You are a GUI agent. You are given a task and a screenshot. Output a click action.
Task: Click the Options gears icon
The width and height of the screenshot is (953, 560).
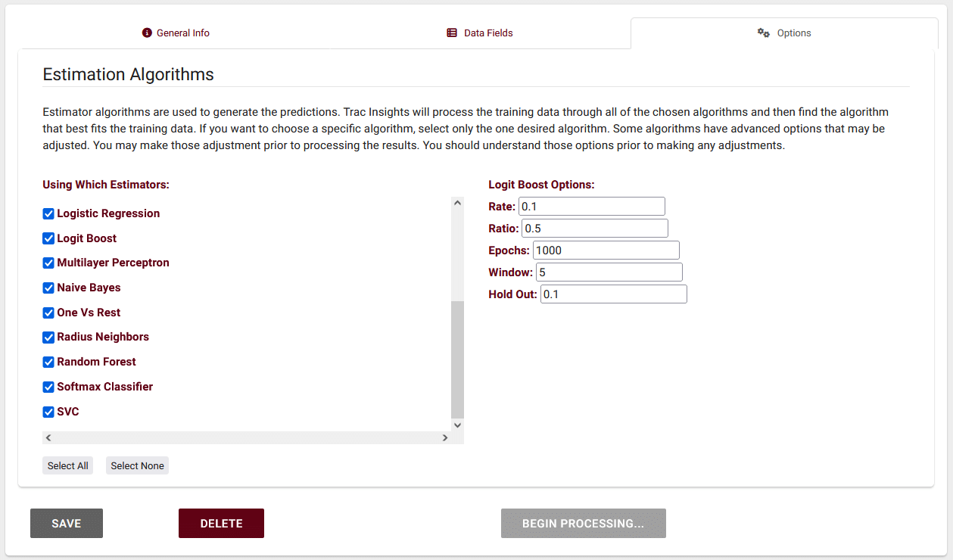[x=764, y=33]
